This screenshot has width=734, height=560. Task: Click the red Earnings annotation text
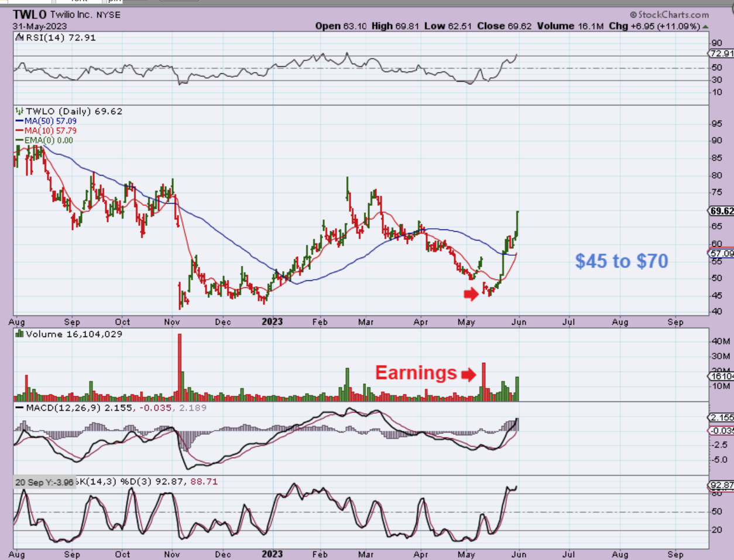pos(416,373)
